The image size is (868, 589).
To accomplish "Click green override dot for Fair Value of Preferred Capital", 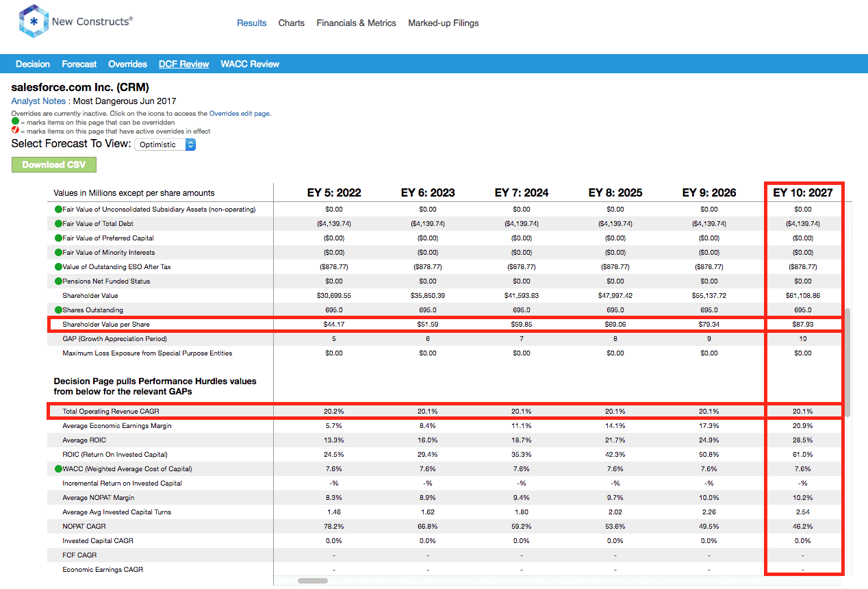I will coord(58,238).
